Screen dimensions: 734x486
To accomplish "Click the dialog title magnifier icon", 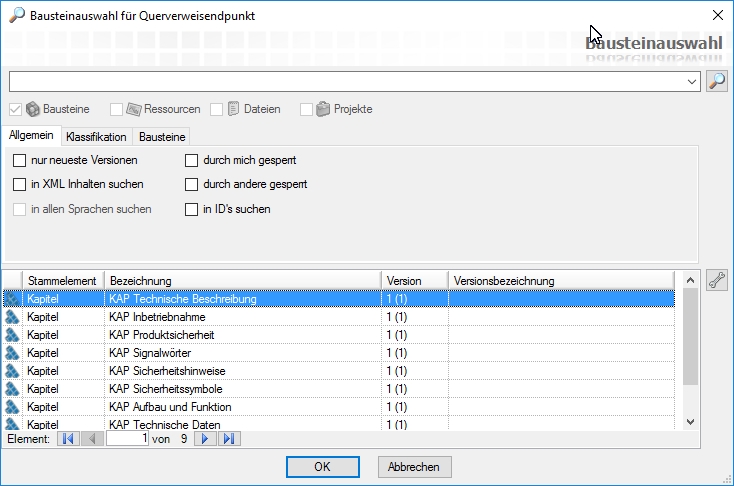I will pos(16,15).
